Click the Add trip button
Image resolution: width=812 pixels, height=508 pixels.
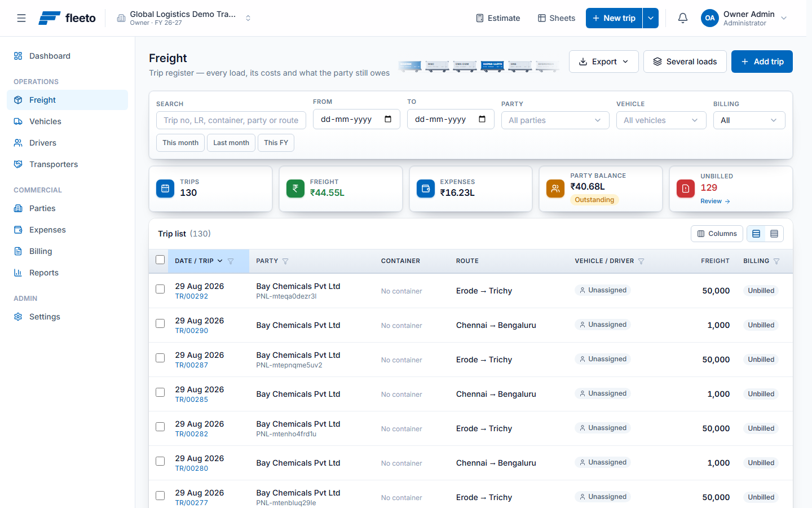click(762, 62)
